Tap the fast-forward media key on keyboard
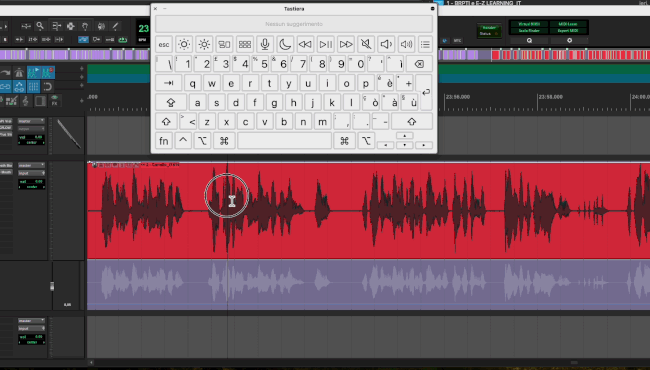The image size is (650, 370). click(x=346, y=44)
